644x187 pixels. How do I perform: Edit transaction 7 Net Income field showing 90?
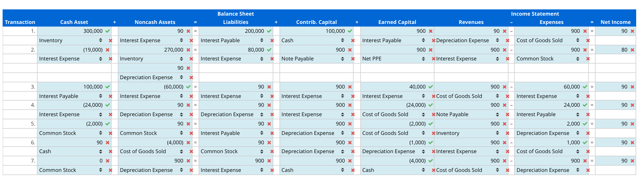point(612,161)
